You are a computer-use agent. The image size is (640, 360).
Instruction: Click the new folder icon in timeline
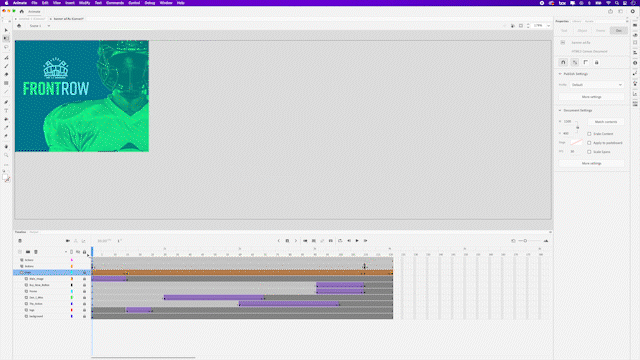point(28,252)
